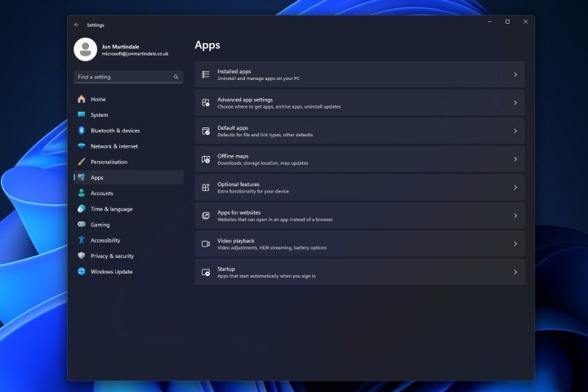Click the Startup icon
Screen dimensions: 588x392
point(206,272)
